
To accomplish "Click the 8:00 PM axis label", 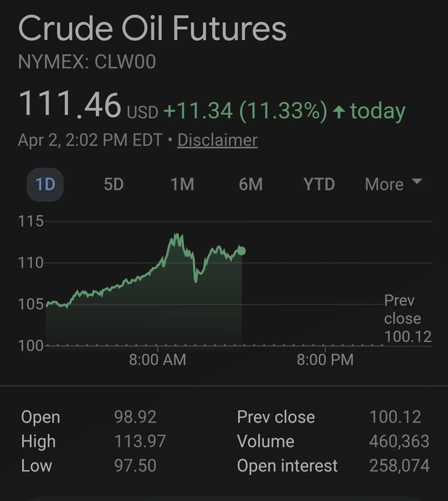I will 325,359.
